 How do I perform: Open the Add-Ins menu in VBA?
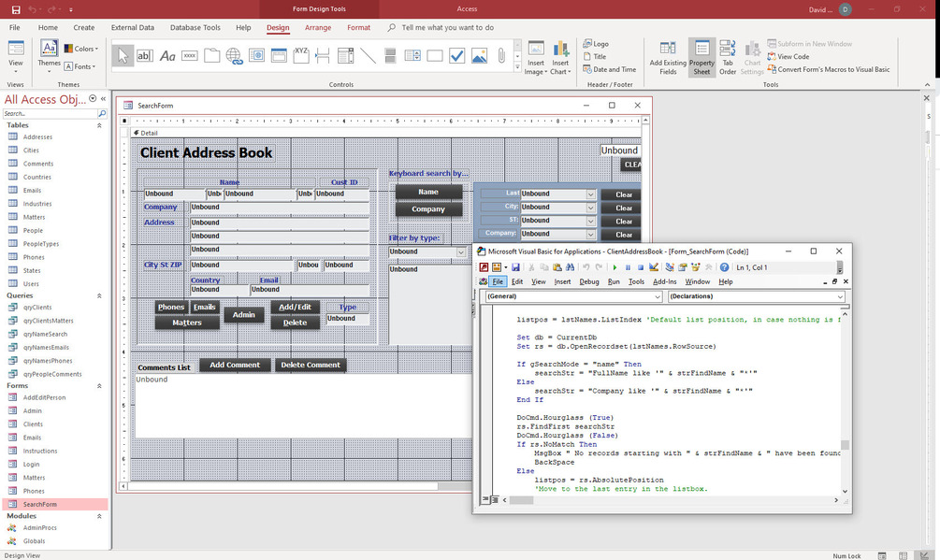point(664,281)
